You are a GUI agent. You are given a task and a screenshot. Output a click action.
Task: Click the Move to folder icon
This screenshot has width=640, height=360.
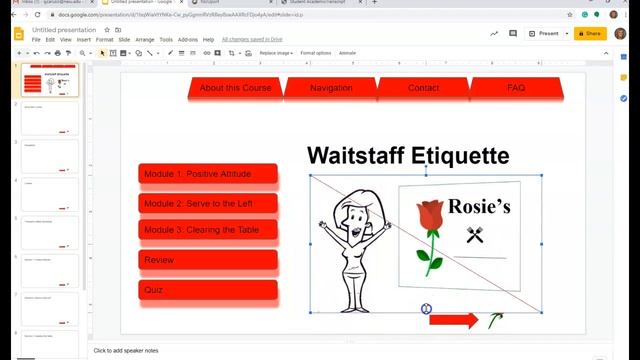(118, 30)
